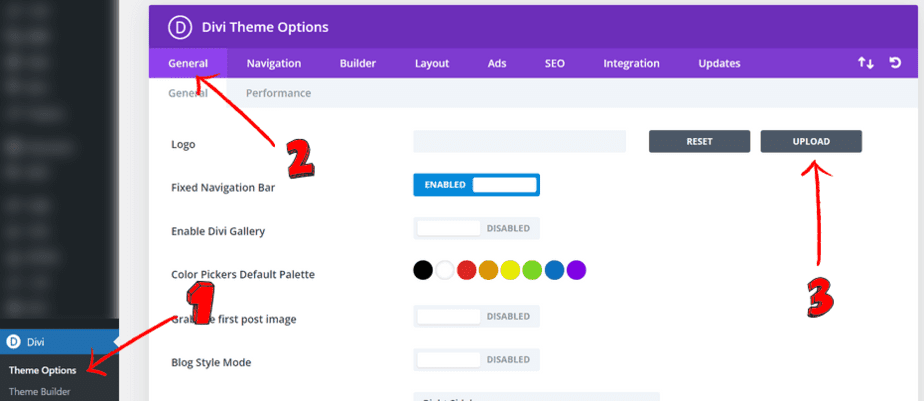Screen dimensions: 924x401
Task: Click the Upload logo button
Action: point(811,142)
